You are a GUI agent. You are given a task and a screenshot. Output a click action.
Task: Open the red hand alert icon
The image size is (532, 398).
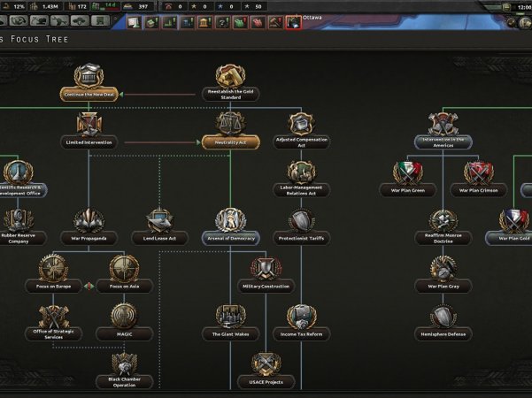[x=258, y=22]
